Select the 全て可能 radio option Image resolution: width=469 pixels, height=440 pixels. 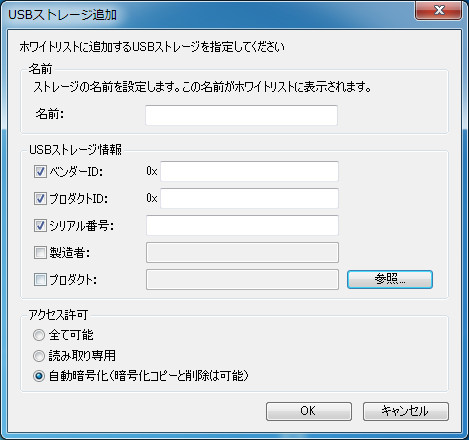[x=39, y=335]
